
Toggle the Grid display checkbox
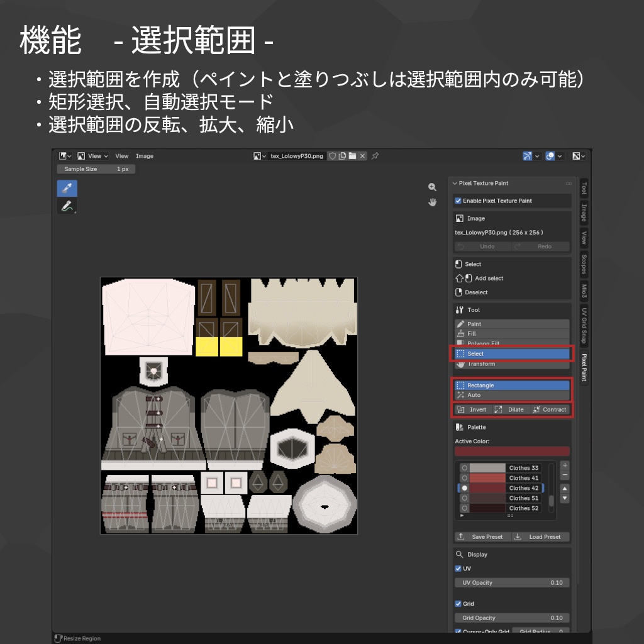[458, 604]
